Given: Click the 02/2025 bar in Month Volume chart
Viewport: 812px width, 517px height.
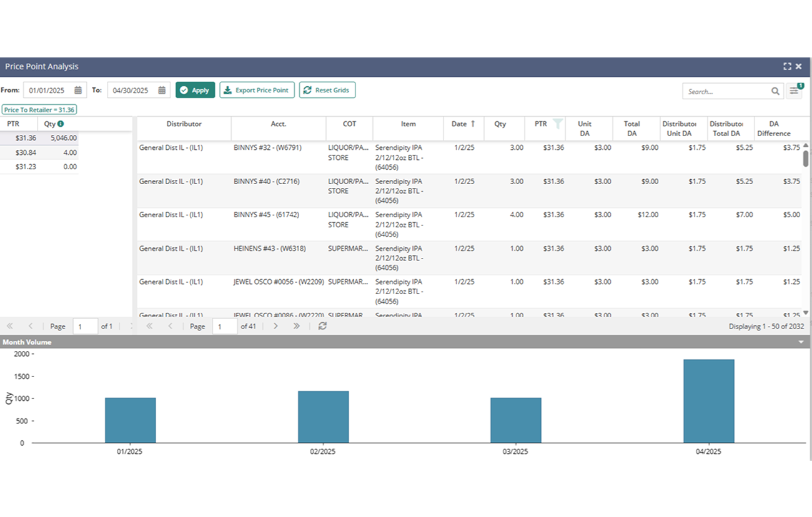Looking at the screenshot, I should (x=323, y=417).
